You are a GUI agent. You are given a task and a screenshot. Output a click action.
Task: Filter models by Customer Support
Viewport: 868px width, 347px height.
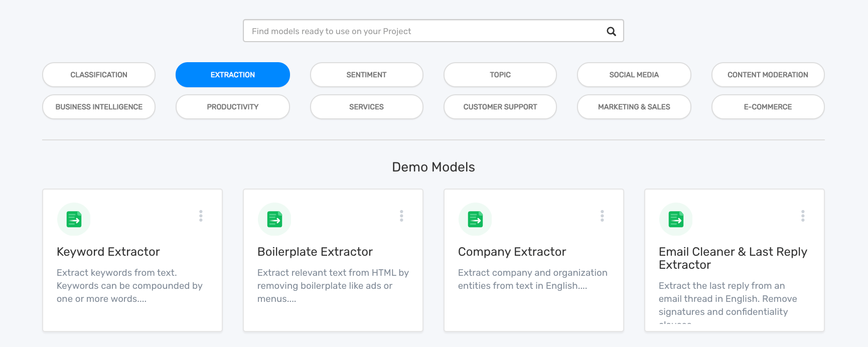coord(500,107)
